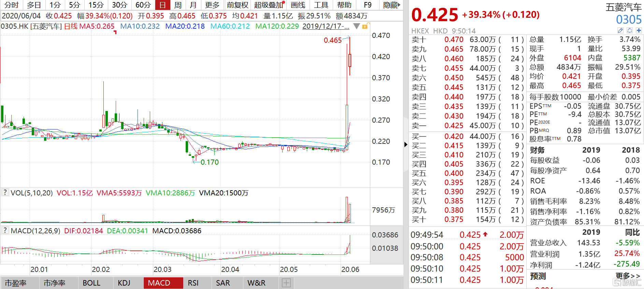Switch indicator to W&R
This screenshot has width=644, height=289.
[x=256, y=283]
